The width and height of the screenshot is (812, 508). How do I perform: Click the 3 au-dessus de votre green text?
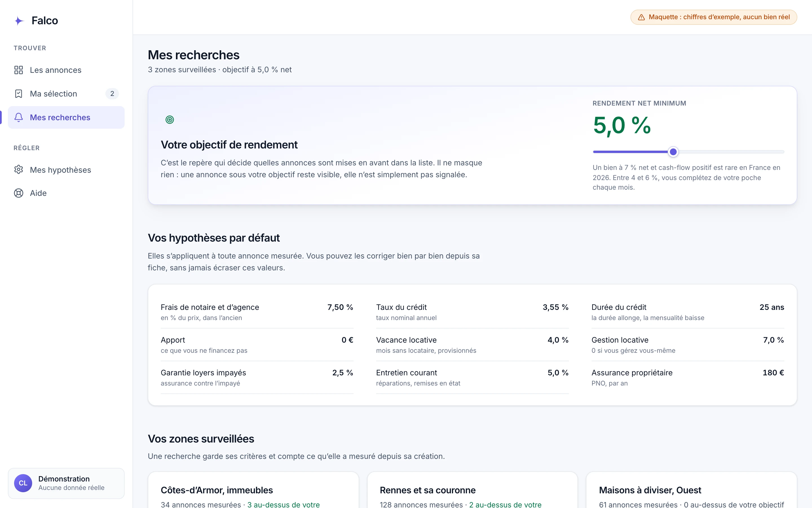click(x=284, y=504)
